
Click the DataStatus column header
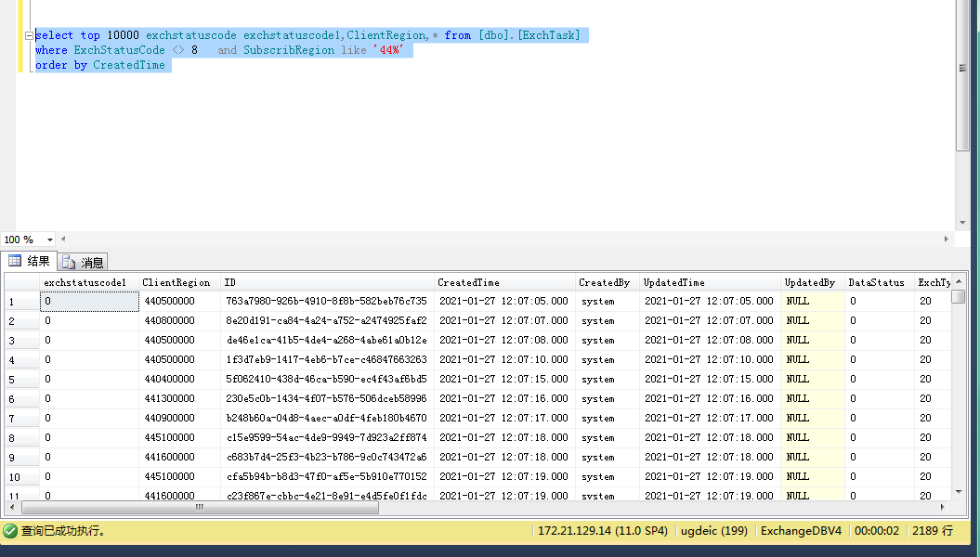point(880,282)
